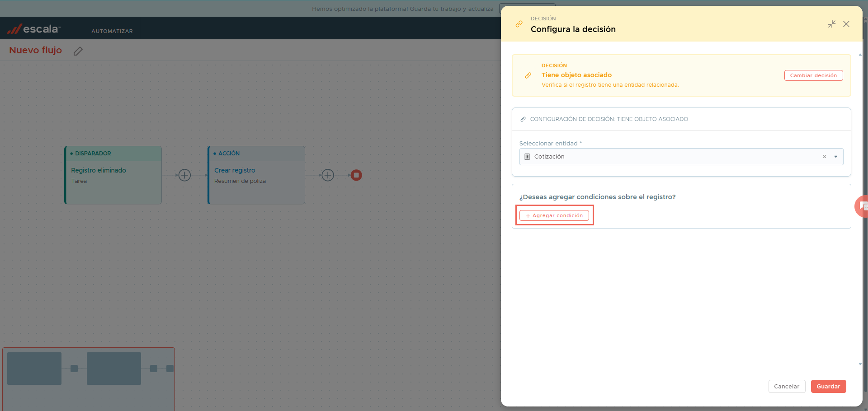Click the link icon in panel header

click(x=519, y=24)
